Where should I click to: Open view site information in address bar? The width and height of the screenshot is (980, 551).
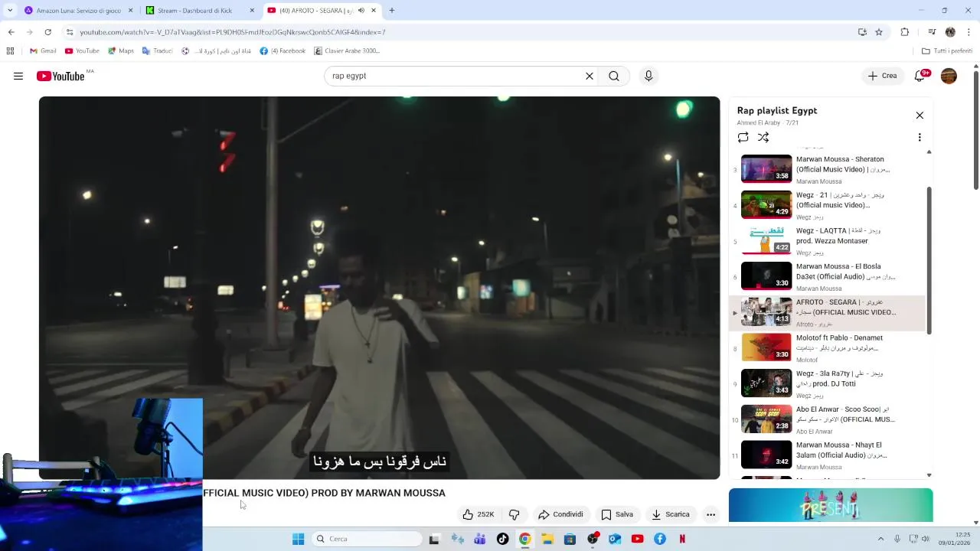(70, 32)
